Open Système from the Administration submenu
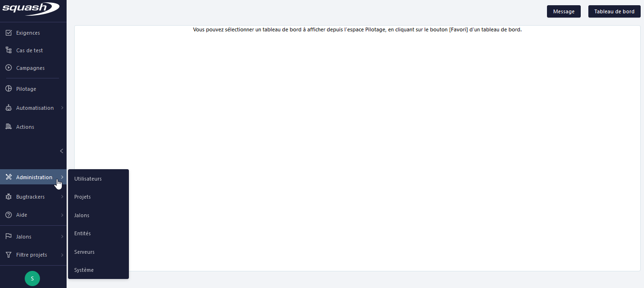 tap(84, 270)
